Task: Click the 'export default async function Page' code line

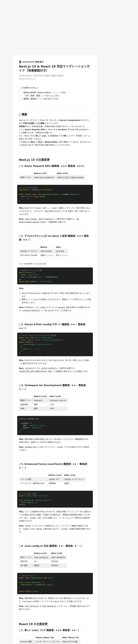Action: click(50, 194)
